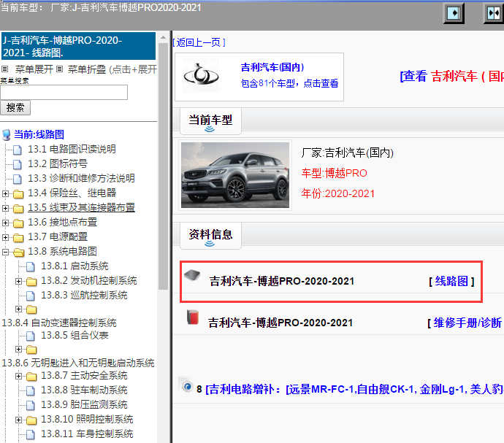Click the folder icon for 13.5 线束及其连接器布置
The image size is (504, 443).
point(18,209)
